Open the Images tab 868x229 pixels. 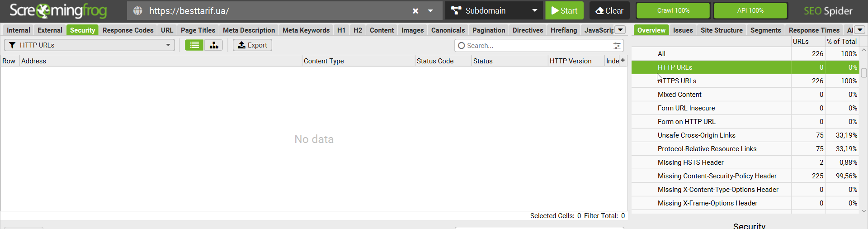(412, 30)
